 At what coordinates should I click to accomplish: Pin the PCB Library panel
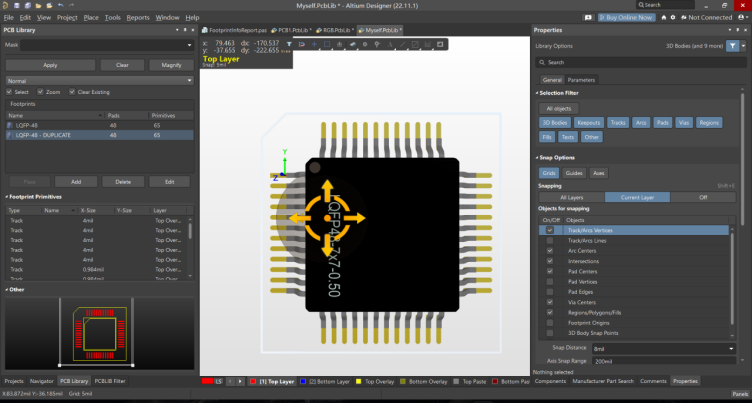(183, 30)
